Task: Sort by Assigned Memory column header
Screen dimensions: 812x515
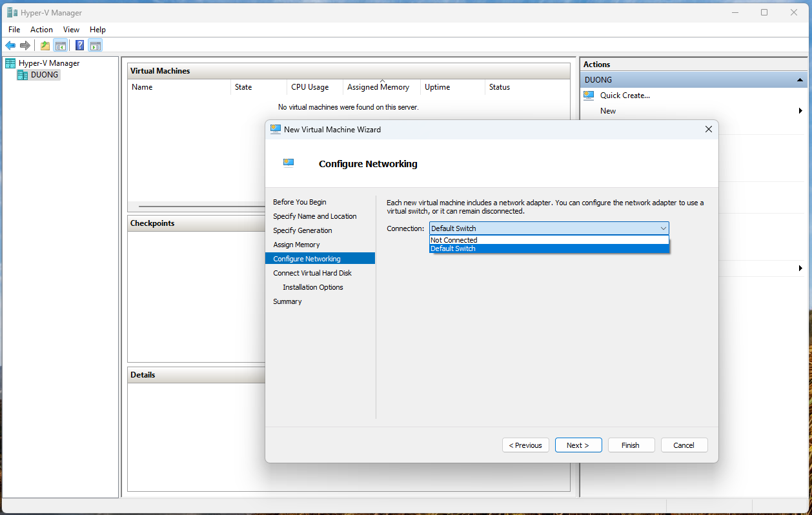Action: click(x=381, y=87)
